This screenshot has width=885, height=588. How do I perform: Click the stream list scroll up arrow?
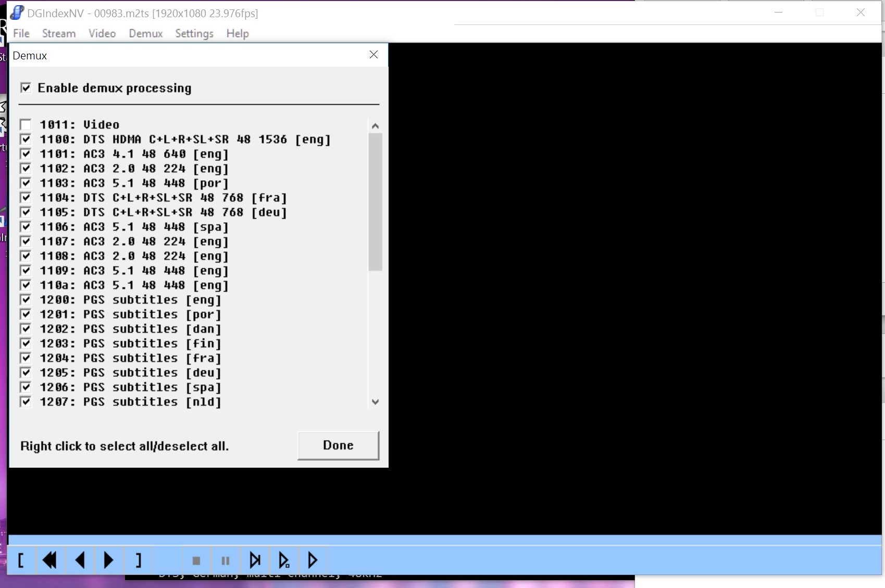pos(375,126)
